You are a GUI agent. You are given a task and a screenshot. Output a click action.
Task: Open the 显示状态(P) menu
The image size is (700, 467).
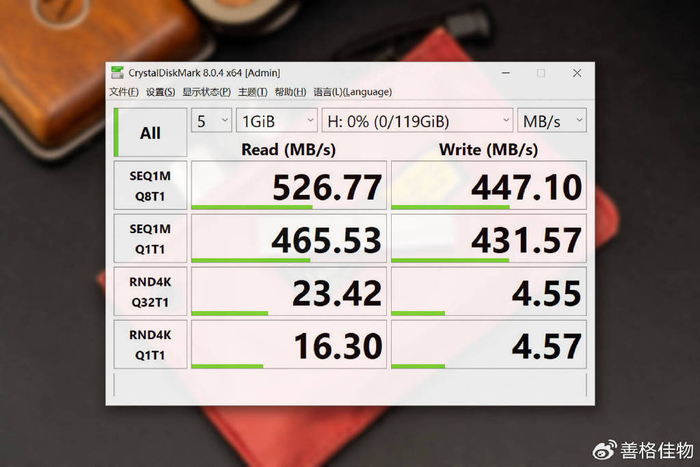pyautogui.click(x=206, y=92)
